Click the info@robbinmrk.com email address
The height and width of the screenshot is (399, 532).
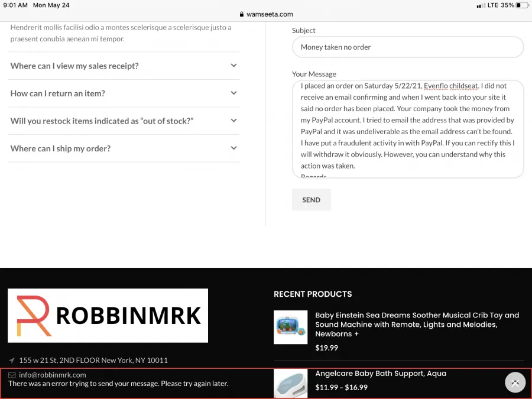point(52,375)
